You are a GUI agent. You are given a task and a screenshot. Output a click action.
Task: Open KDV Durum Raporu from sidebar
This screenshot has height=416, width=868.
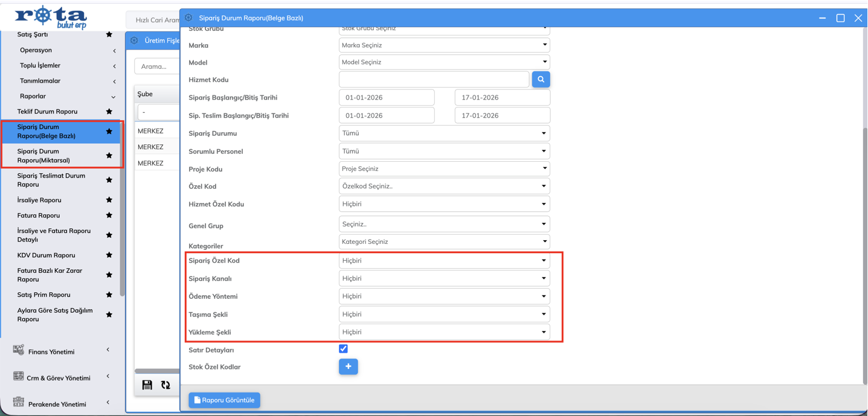click(47, 255)
